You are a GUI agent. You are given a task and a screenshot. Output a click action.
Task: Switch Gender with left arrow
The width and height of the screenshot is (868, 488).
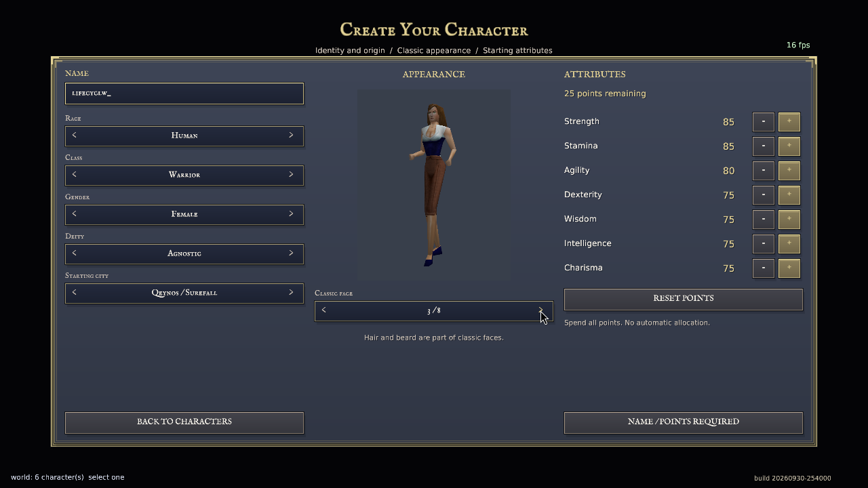[75, 214]
